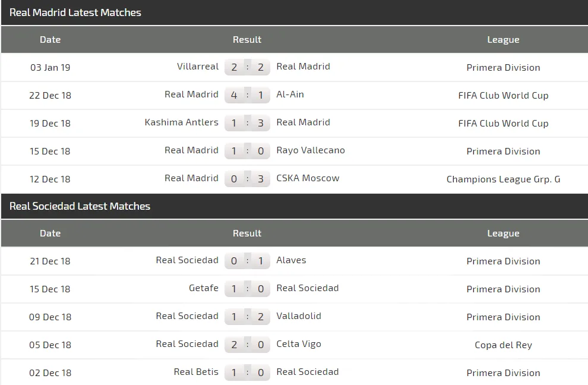
Task: Click the 03 Jan 19 match date
Action: [50, 67]
